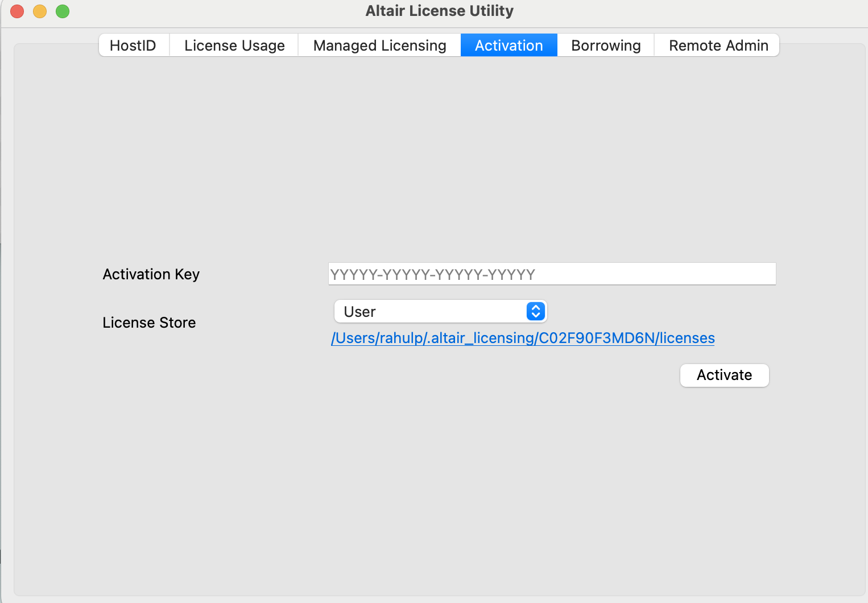
Task: Click the /Users/rahulp/.altair_licensing link
Action: tap(522, 338)
